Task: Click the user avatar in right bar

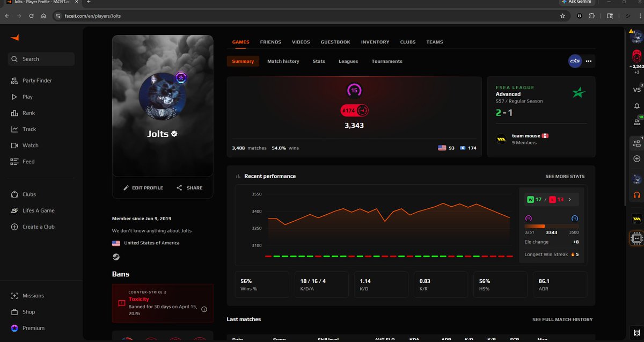Action: [636, 36]
